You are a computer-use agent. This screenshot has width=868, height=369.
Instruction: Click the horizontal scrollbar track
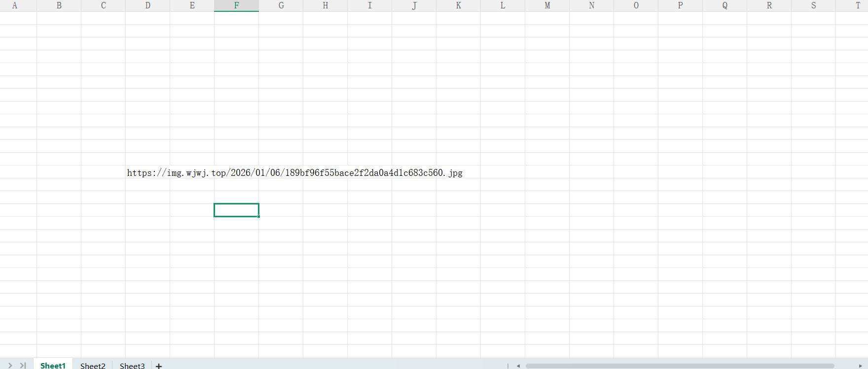point(680,366)
